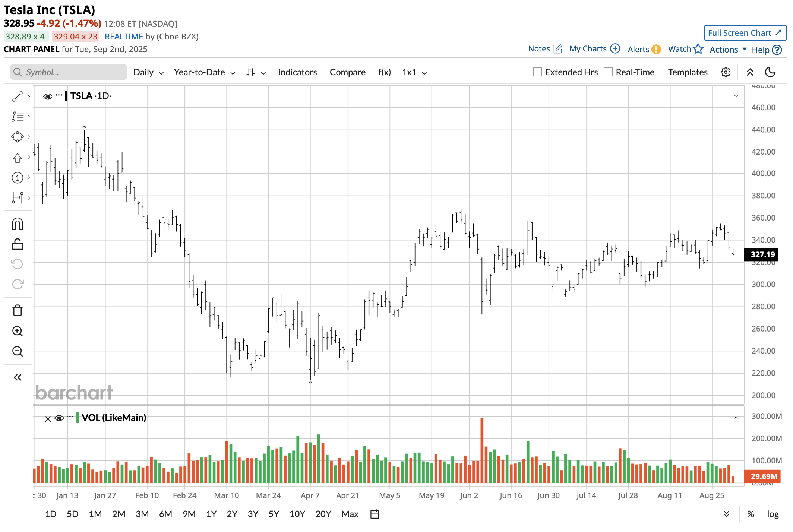Select the 6M time range
This screenshot has height=532, width=793.
click(x=165, y=514)
